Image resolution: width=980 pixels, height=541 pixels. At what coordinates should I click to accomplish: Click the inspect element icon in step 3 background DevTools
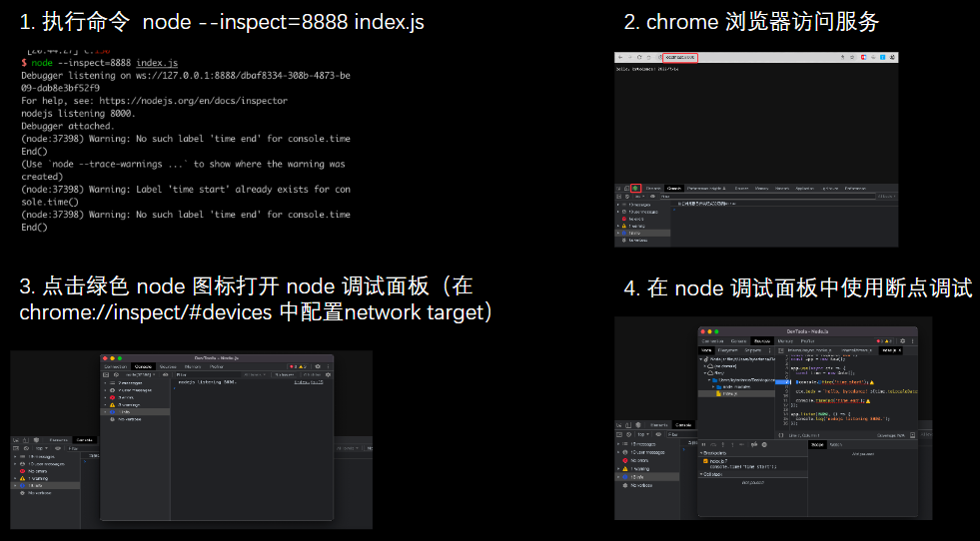pos(16,440)
